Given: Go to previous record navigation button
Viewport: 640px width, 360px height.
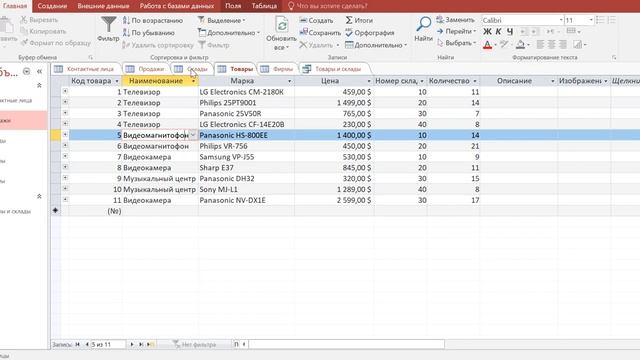Looking at the screenshot, I should click(87, 344).
